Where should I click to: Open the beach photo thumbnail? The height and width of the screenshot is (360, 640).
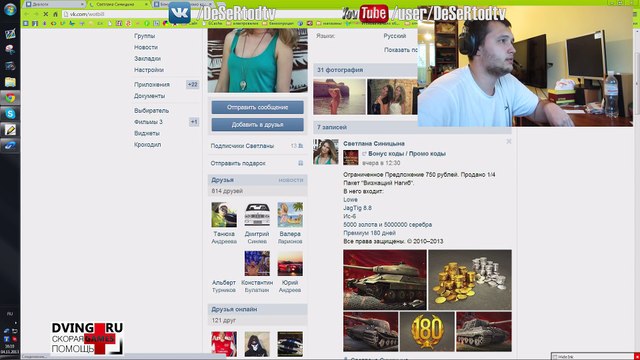click(339, 97)
